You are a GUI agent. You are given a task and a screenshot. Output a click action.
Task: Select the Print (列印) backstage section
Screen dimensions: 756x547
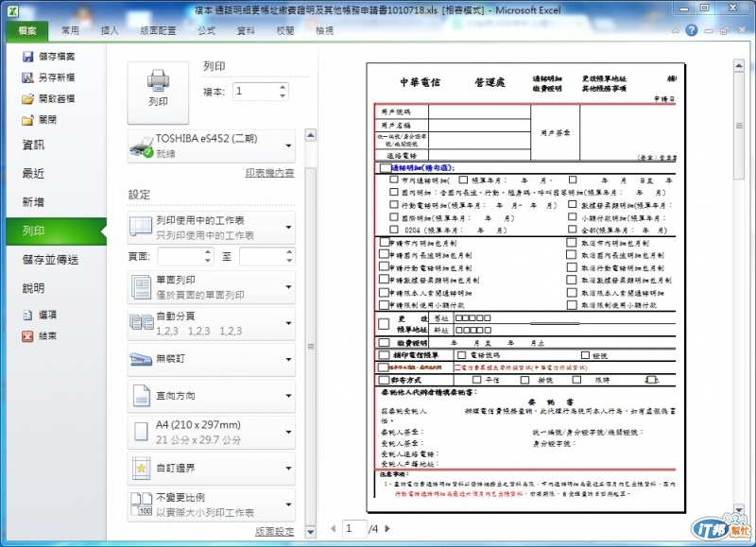coord(56,231)
